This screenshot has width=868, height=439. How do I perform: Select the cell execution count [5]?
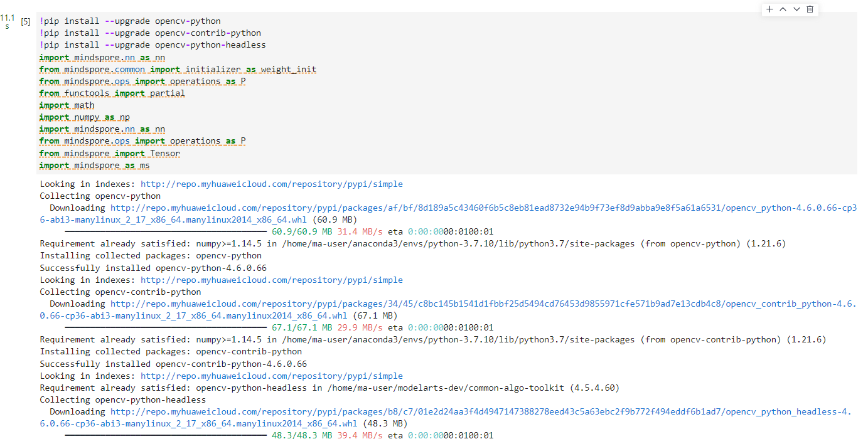pyautogui.click(x=26, y=21)
